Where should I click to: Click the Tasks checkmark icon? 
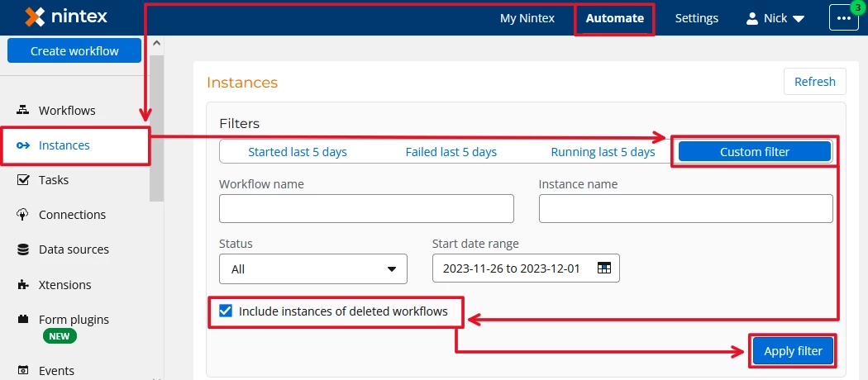pos(22,180)
